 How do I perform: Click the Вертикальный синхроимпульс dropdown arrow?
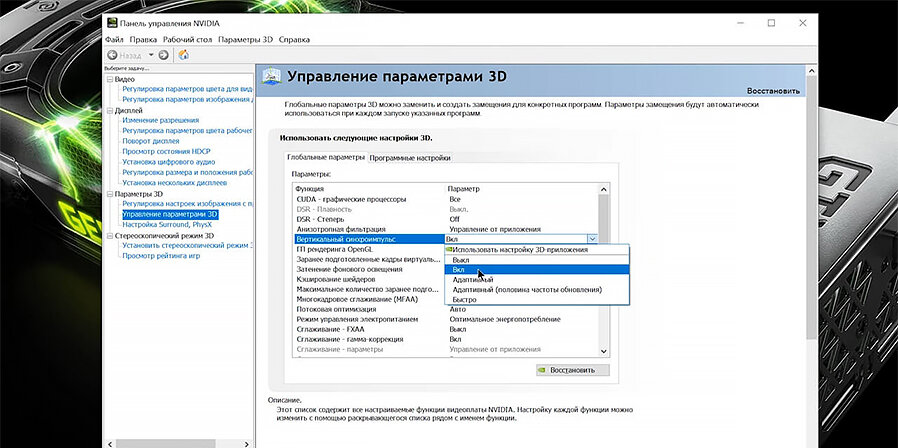coord(593,239)
